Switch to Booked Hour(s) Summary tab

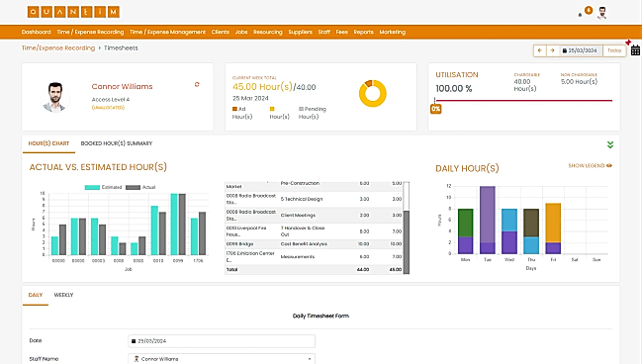(x=117, y=143)
